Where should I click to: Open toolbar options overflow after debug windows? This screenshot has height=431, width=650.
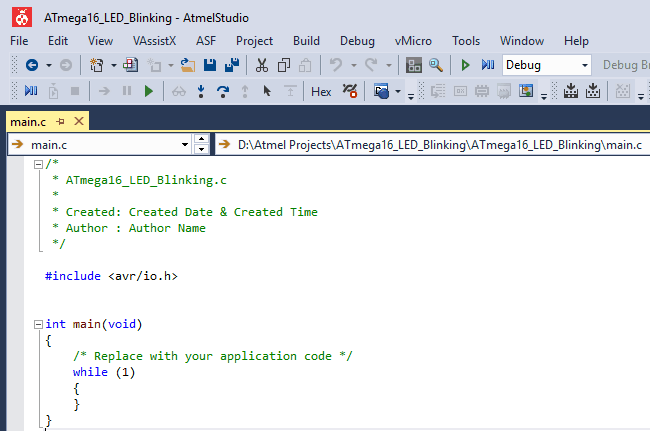coord(411,97)
